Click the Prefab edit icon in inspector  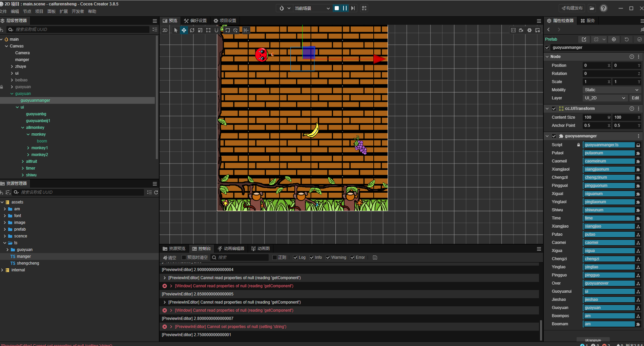click(x=584, y=39)
